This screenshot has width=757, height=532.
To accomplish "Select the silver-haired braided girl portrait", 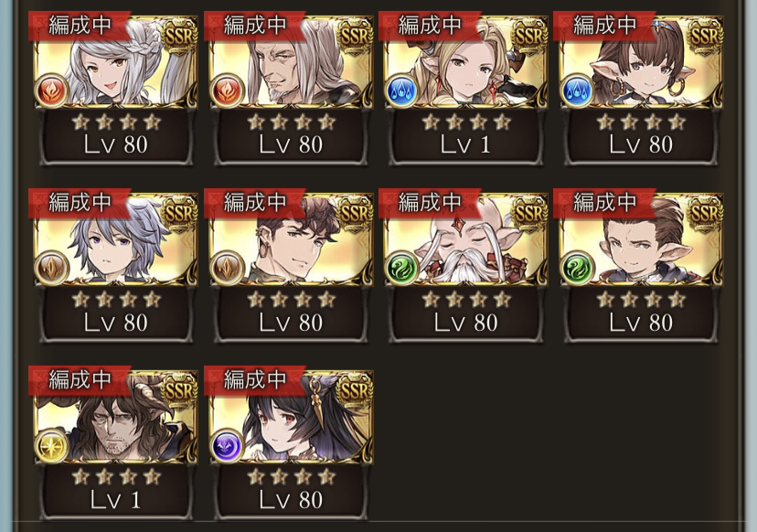I will pyautogui.click(x=116, y=62).
